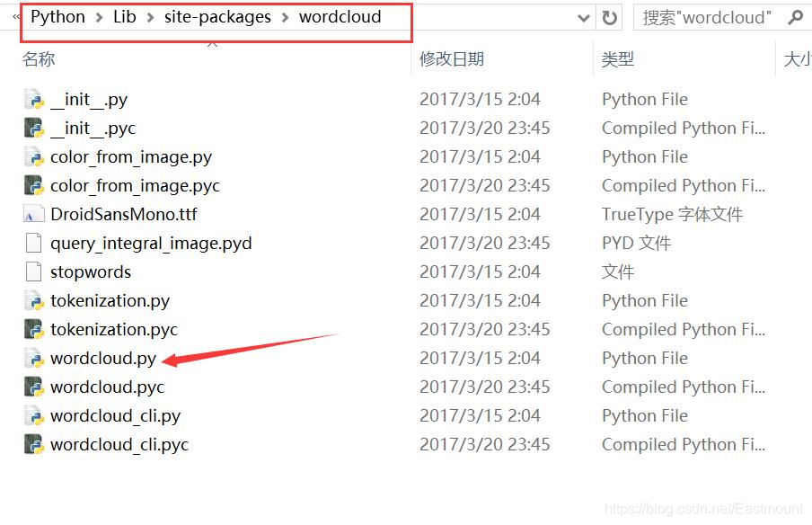
Task: Click the tokenization.py file icon
Action: 33,300
